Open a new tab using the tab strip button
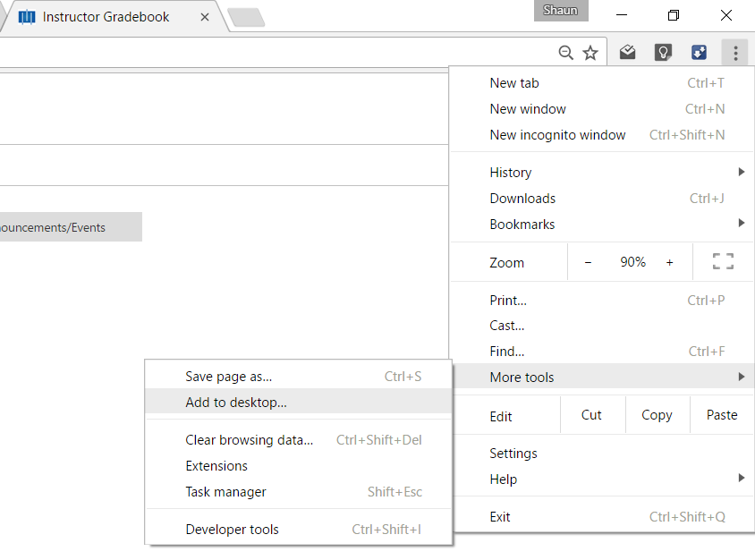 (246, 17)
